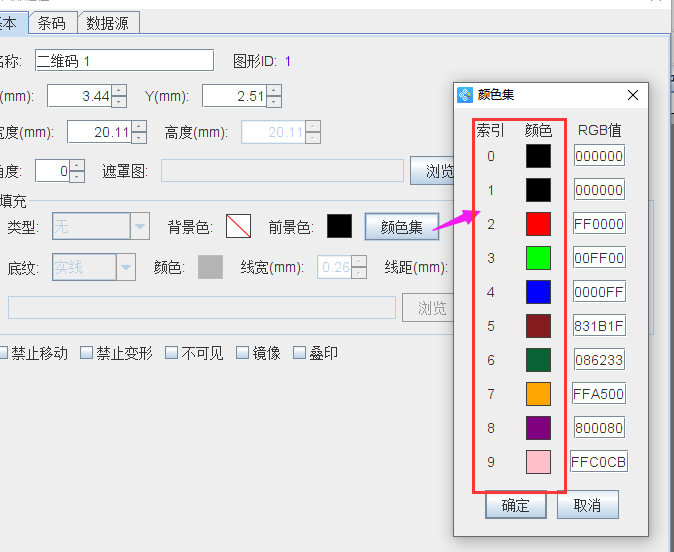The image size is (674, 552).
Task: Select the dark green swatch at index 6
Action: click(538, 359)
